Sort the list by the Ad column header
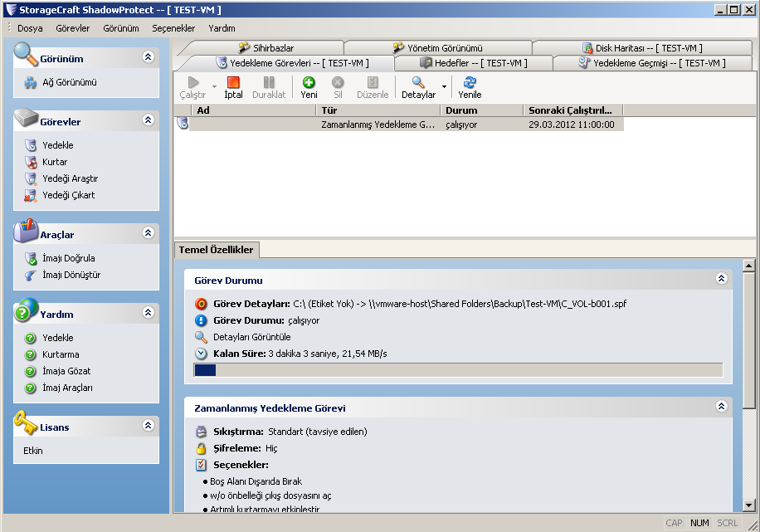 [x=254, y=110]
